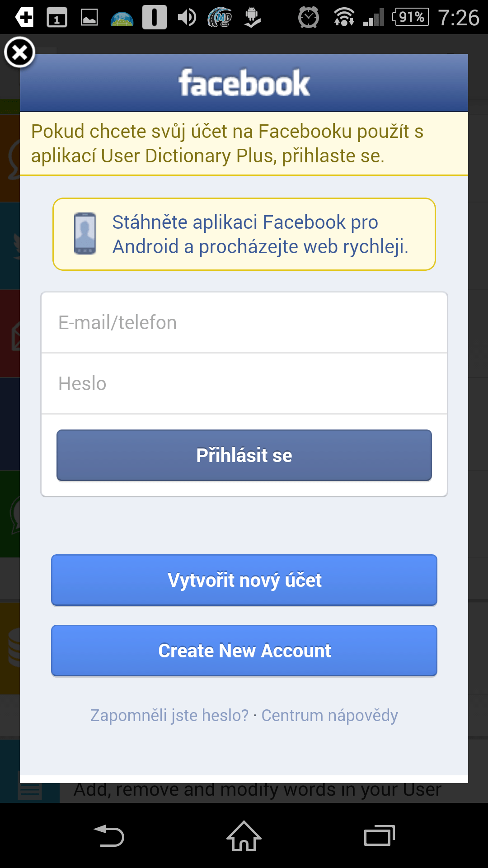Screen dimensions: 488x868
Task: Tap the alarm clock status icon
Action: (x=309, y=18)
